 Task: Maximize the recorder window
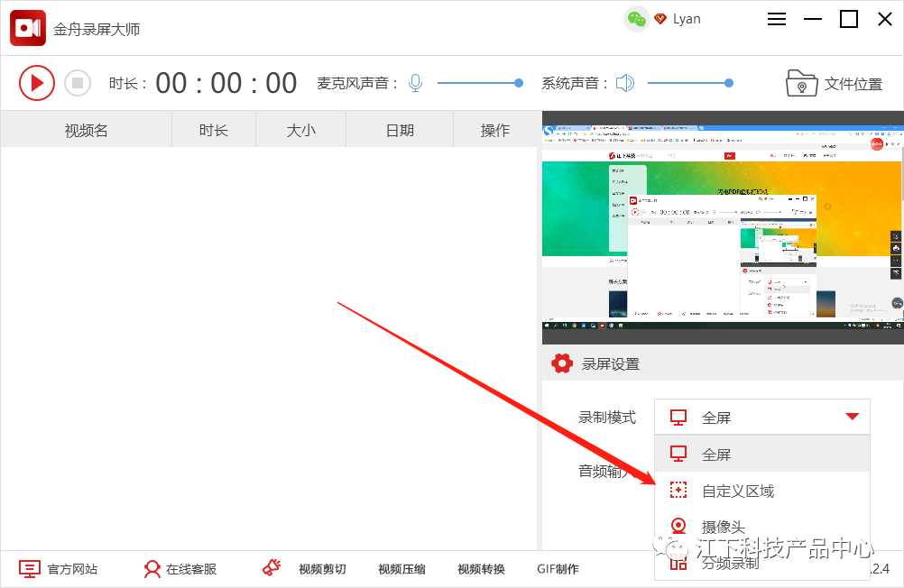click(849, 19)
